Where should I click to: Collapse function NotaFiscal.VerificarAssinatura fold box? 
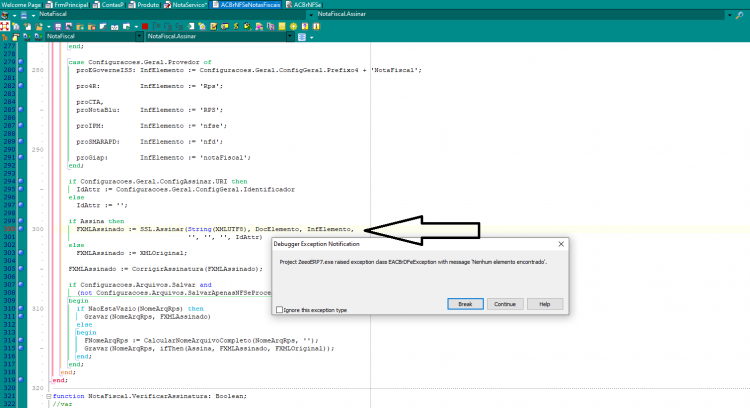coord(49,396)
